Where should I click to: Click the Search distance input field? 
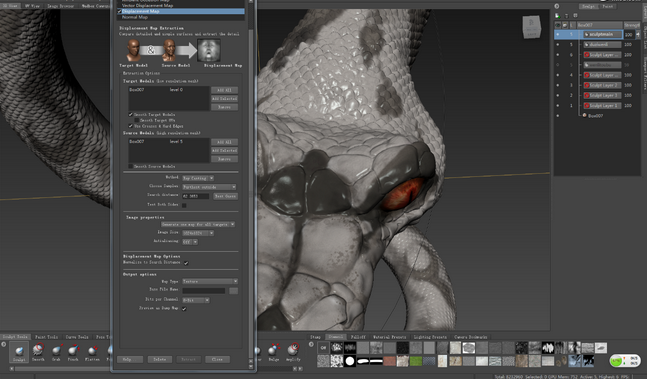pyautogui.click(x=196, y=196)
